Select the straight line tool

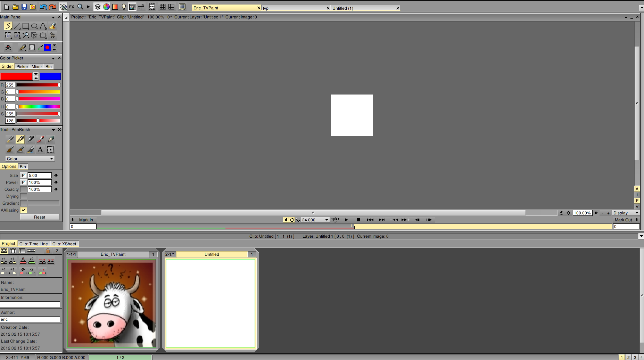pyautogui.click(x=17, y=26)
